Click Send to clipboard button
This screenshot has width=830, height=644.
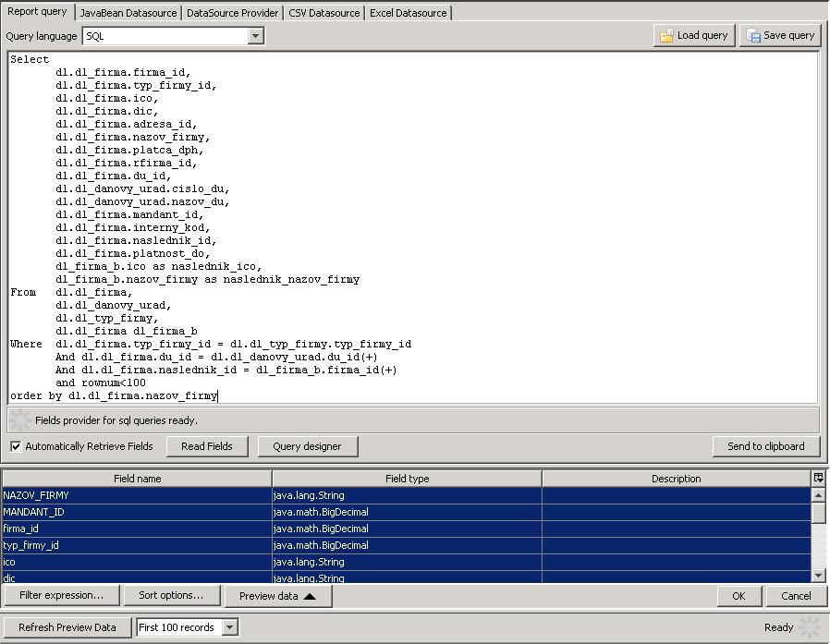(766, 446)
